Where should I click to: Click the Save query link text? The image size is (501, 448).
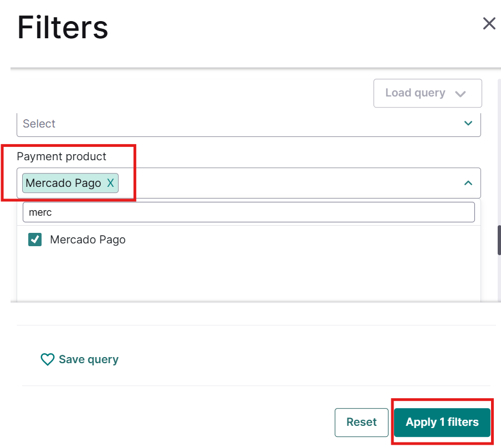tap(89, 360)
